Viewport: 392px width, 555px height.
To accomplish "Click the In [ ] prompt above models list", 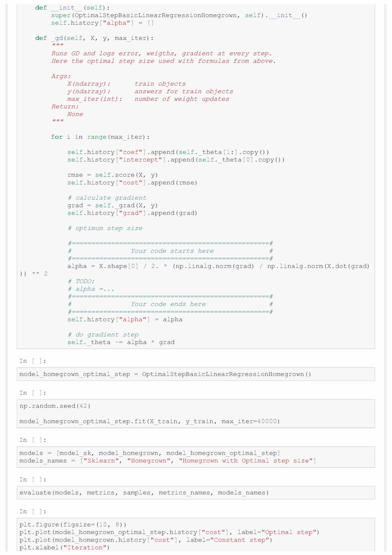I will pos(33,440).
